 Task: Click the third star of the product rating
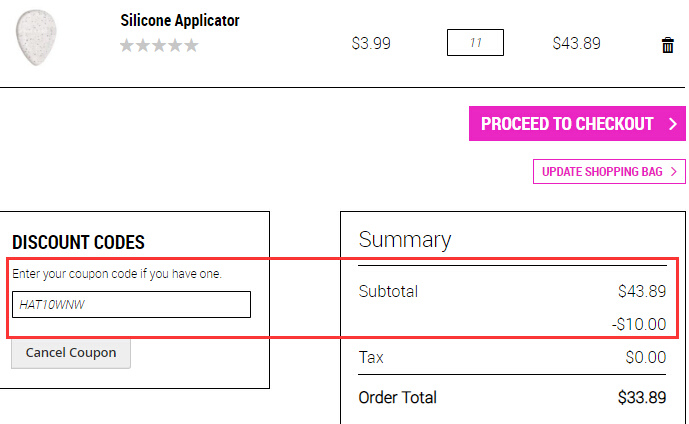click(159, 45)
